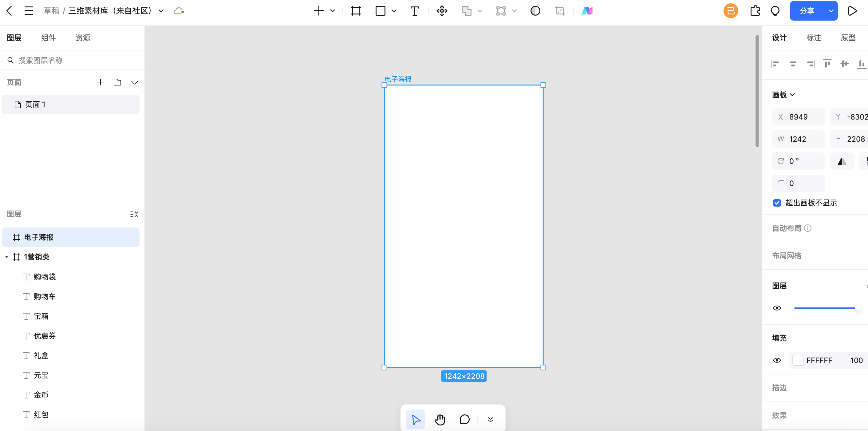Add a new page with plus
Image resolution: width=868 pixels, height=431 pixels.
pyautogui.click(x=101, y=82)
